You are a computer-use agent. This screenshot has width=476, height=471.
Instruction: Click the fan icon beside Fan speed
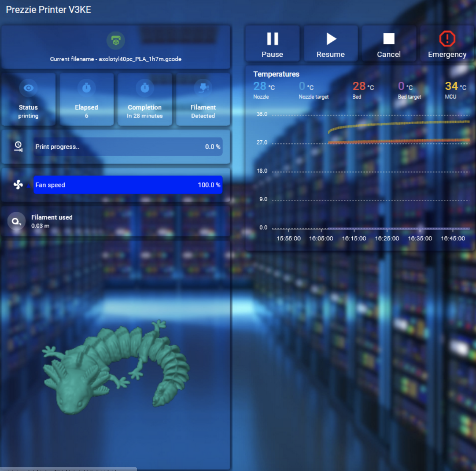click(x=18, y=185)
